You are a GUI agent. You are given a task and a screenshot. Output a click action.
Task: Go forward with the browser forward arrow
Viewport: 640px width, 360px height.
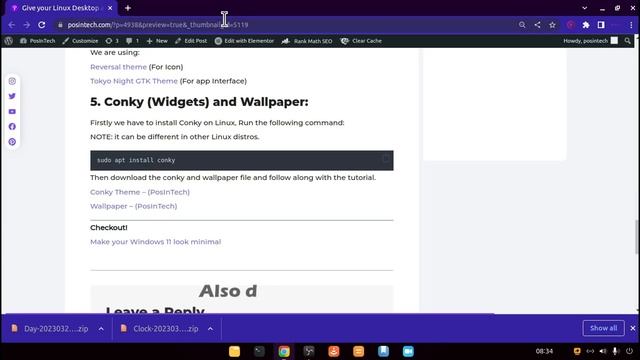pos(27,25)
